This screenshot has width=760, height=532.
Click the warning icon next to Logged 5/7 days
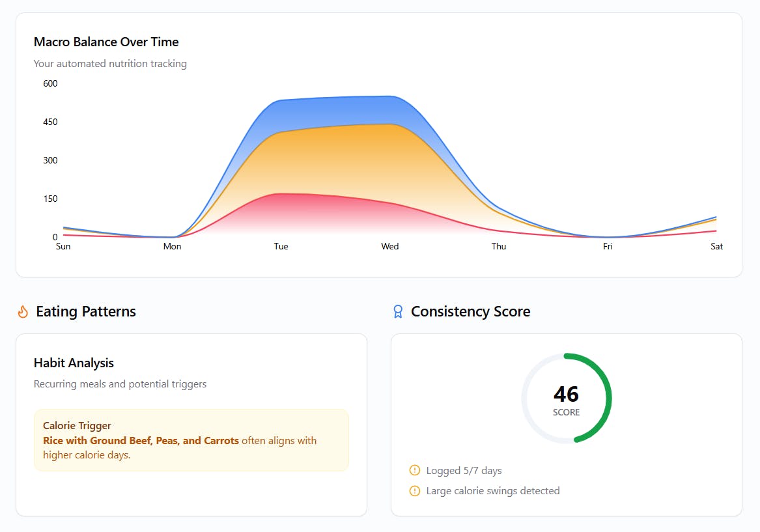415,470
